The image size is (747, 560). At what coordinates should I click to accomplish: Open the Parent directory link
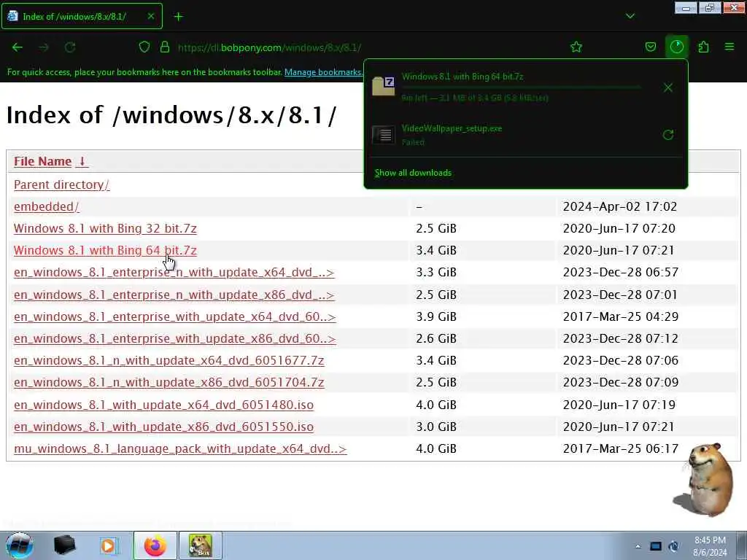(61, 184)
